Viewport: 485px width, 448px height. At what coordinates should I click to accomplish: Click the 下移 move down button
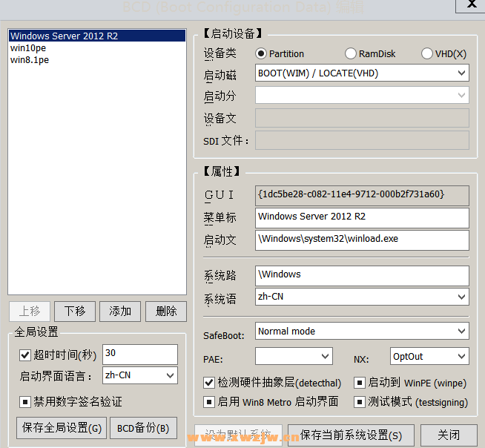(x=75, y=312)
